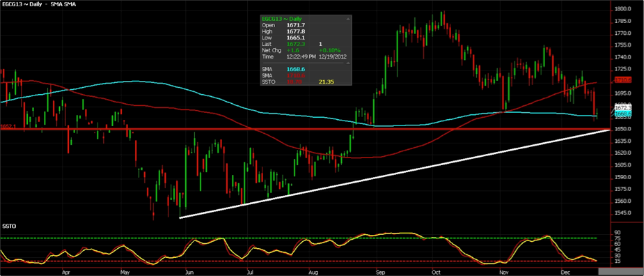Select the time 12:22:49 PM

click(x=301, y=56)
